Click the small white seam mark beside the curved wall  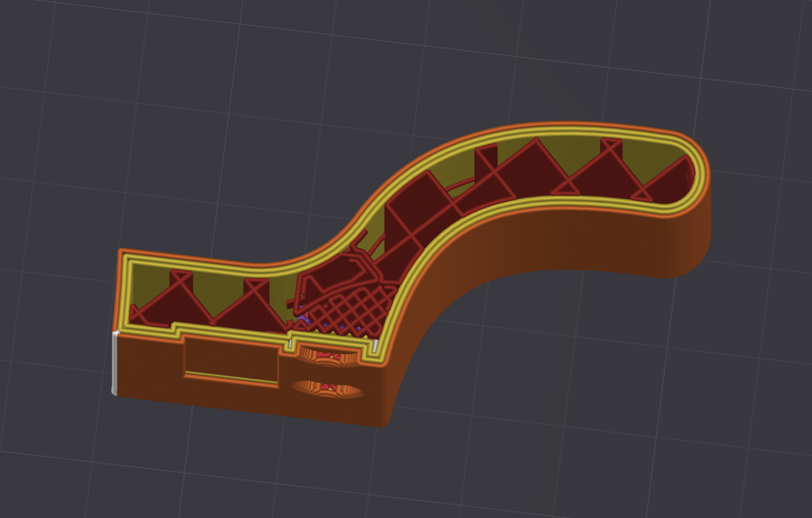[376, 346]
